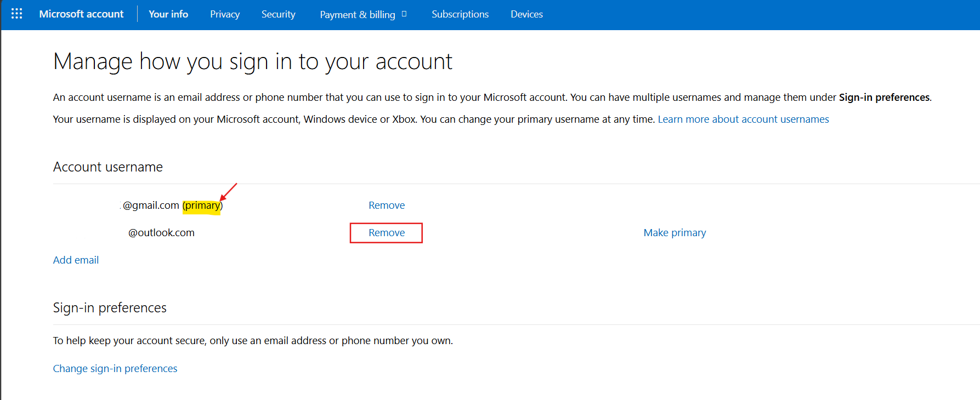This screenshot has width=980, height=400.
Task: Select the @outlook.com username text
Action: click(161, 233)
